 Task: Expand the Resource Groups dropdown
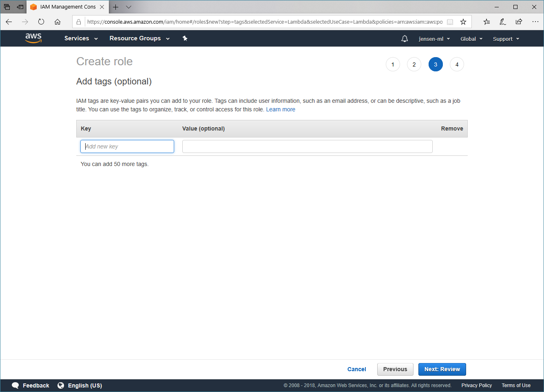[139, 38]
